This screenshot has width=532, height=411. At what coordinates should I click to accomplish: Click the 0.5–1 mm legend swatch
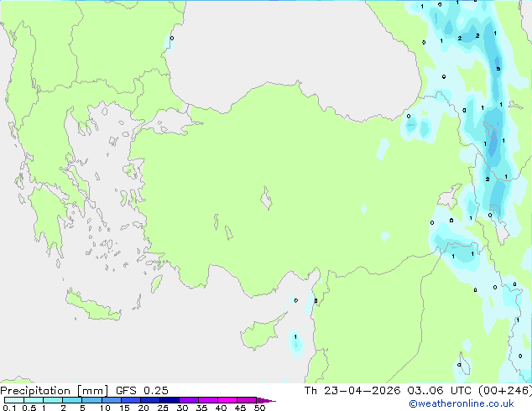(34, 400)
